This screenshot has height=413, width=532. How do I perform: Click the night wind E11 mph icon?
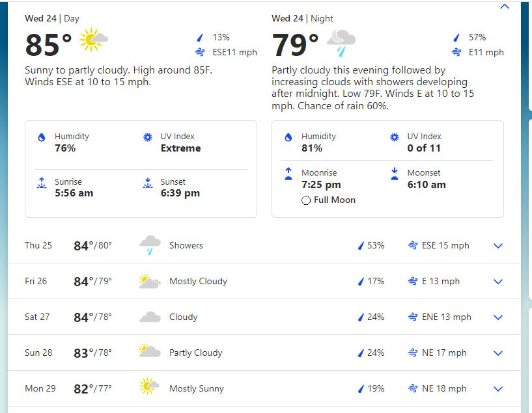click(x=456, y=52)
